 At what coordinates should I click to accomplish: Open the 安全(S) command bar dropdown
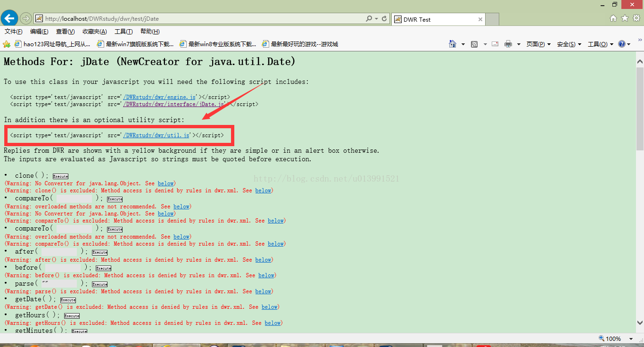(569, 44)
